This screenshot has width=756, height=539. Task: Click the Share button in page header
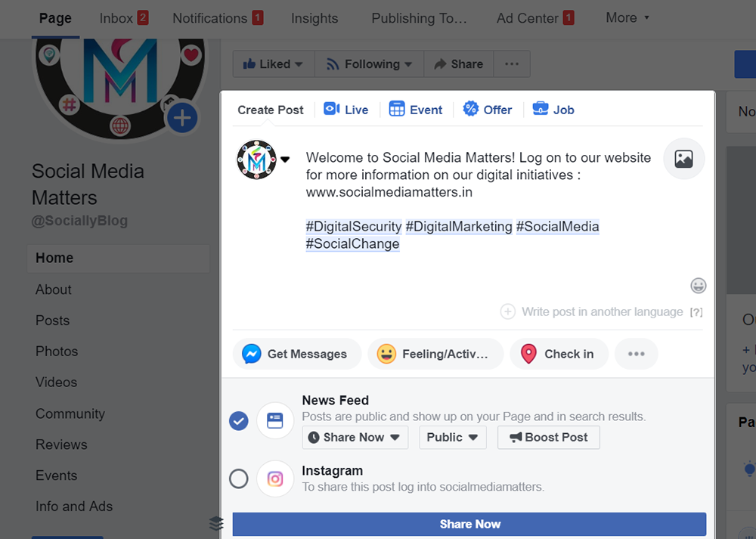(x=459, y=64)
